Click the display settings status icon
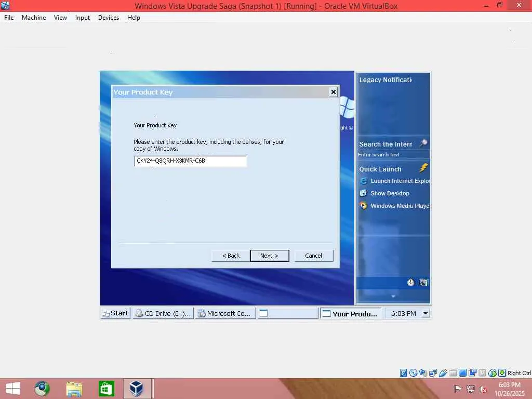 coord(462,373)
